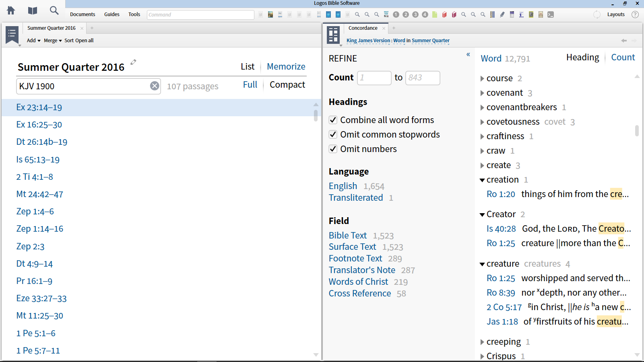644x362 pixels.
Task: Click the sync status circular icon
Action: pyautogui.click(x=597, y=14)
